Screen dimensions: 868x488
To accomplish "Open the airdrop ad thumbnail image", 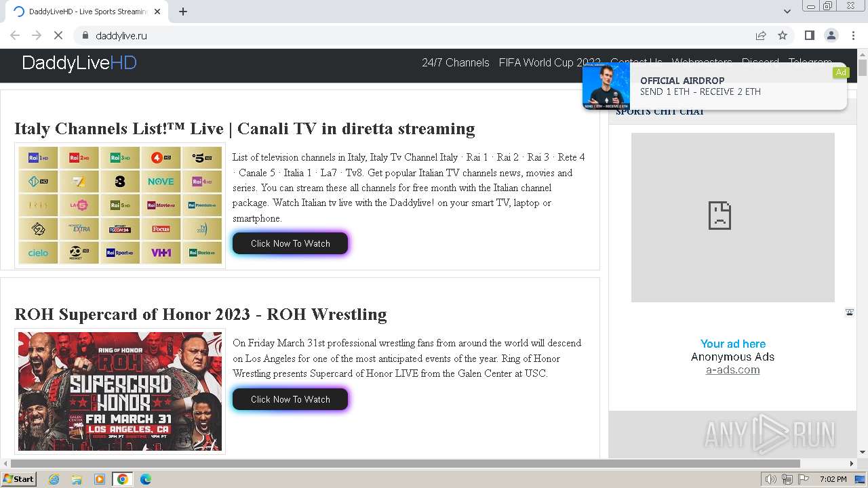I will pos(606,86).
